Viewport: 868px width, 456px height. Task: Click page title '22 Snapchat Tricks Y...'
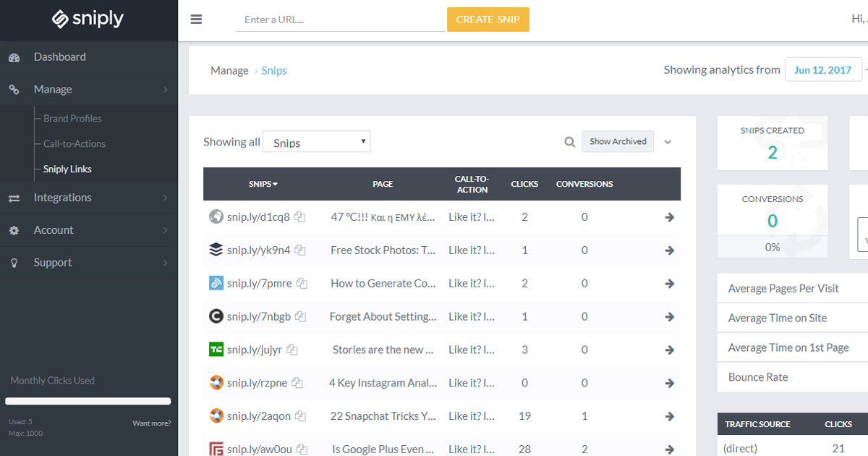coord(383,416)
